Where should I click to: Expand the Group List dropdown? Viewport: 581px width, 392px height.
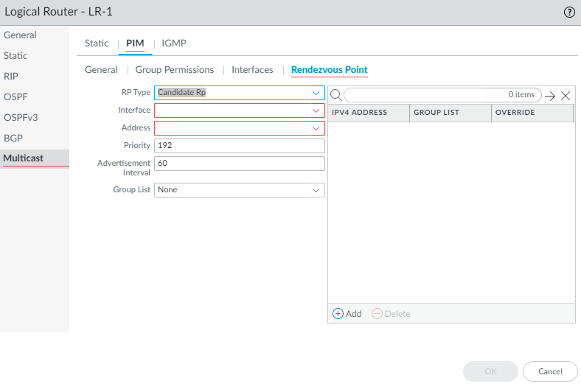(x=316, y=190)
